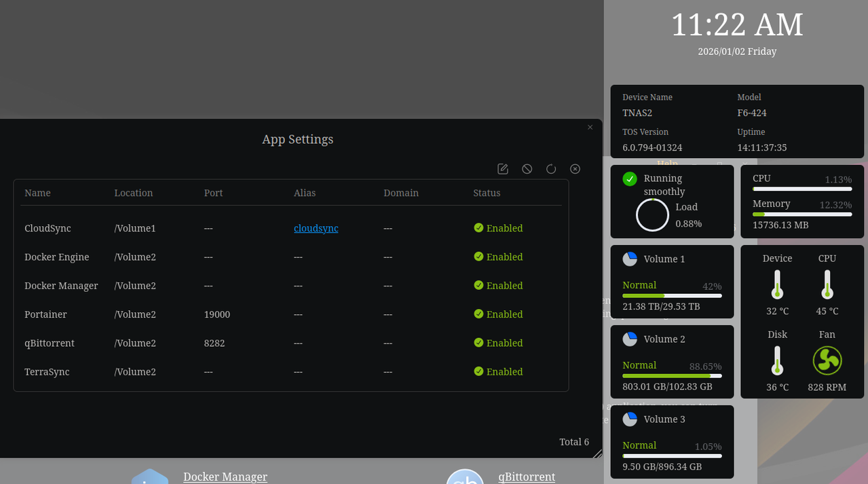868x484 pixels.
Task: Click the 11:22 AM clock display
Action: point(737,25)
